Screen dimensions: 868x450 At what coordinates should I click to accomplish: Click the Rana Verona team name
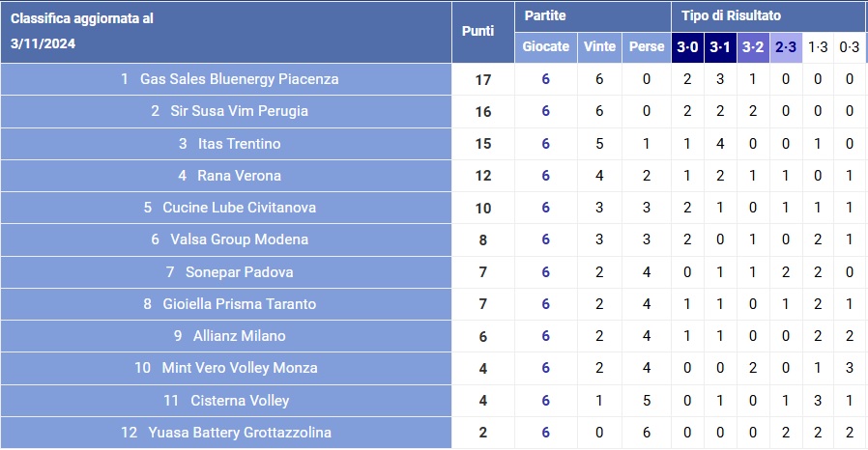click(239, 176)
